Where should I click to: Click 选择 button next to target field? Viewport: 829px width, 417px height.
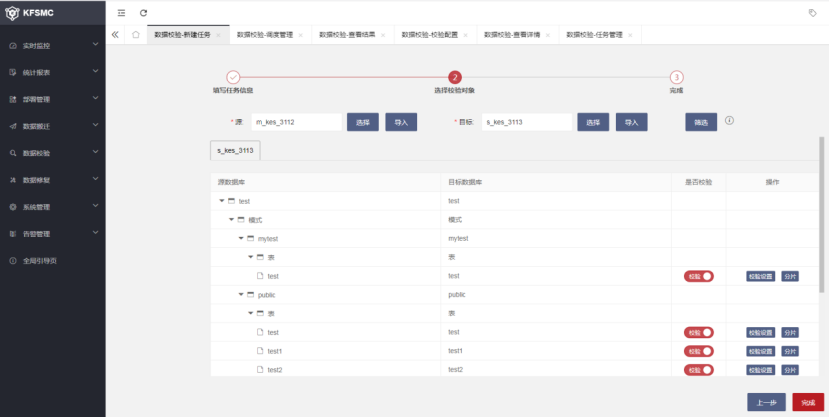point(593,122)
